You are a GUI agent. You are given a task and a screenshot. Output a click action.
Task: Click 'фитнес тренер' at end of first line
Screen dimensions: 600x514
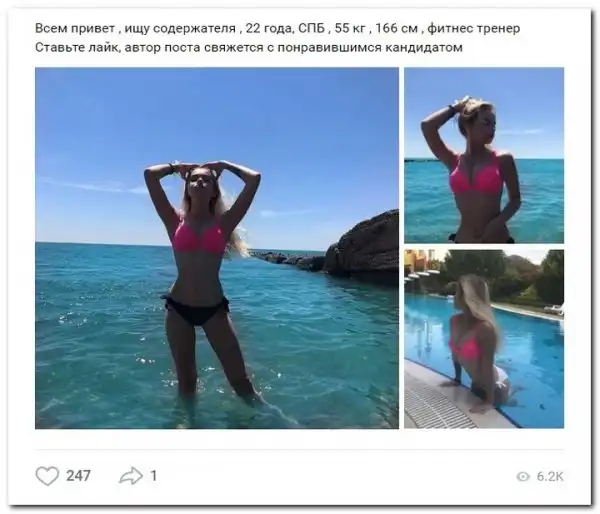coord(474,28)
